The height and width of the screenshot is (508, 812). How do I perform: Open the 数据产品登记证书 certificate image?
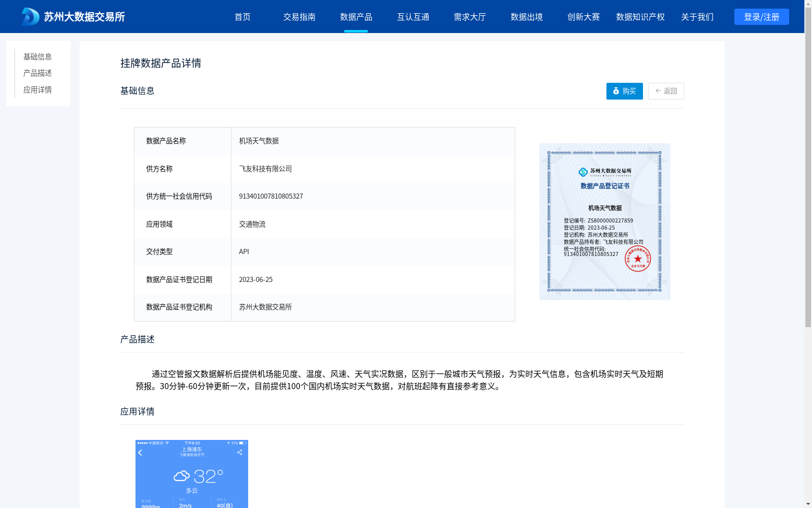(x=605, y=221)
